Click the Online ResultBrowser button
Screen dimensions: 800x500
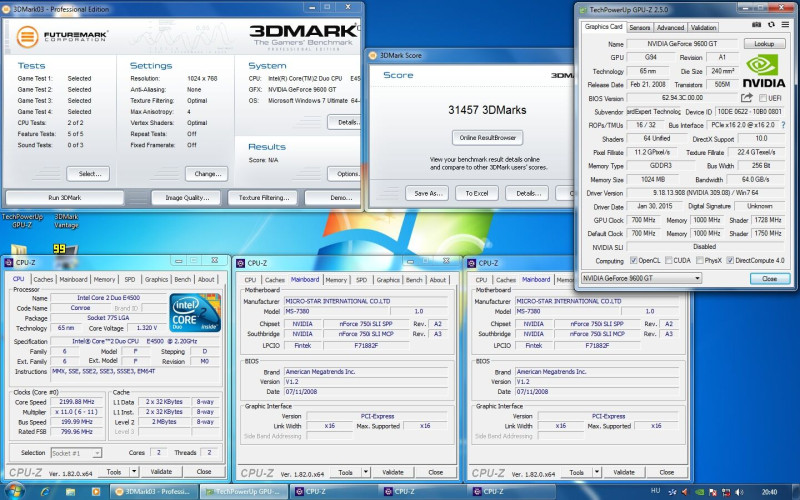click(487, 138)
